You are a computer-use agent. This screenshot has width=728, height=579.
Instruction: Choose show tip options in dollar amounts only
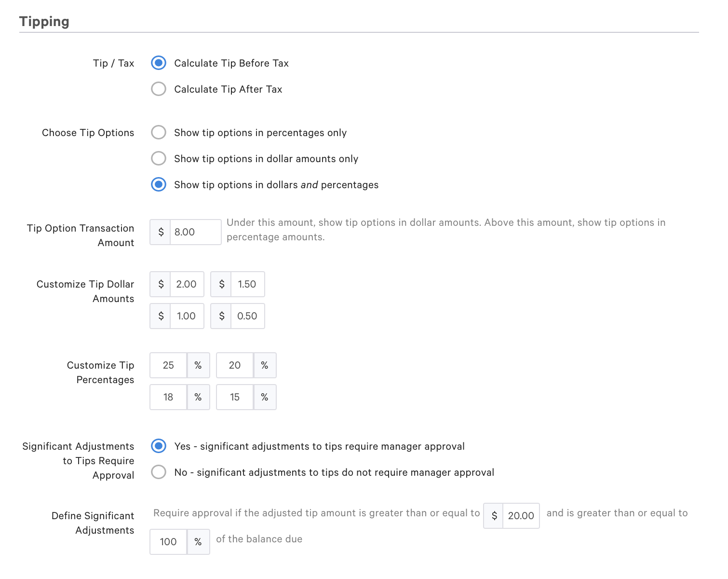point(158,158)
